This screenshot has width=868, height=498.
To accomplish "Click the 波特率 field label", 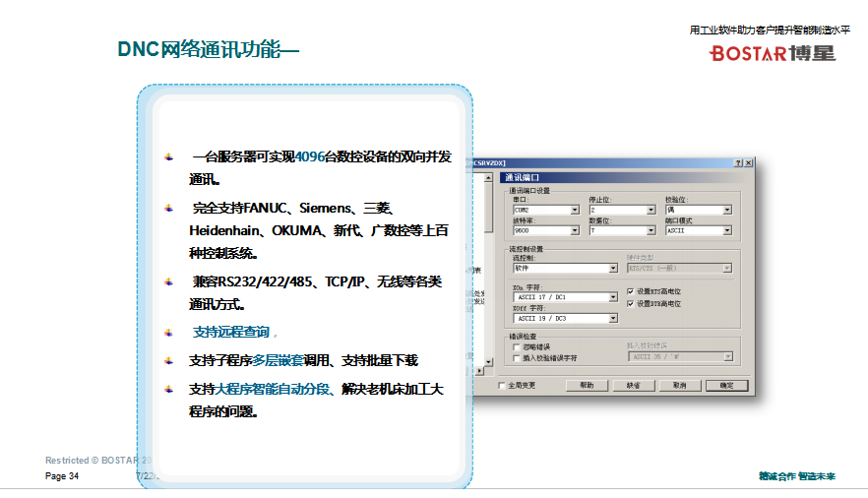I will point(524,220).
